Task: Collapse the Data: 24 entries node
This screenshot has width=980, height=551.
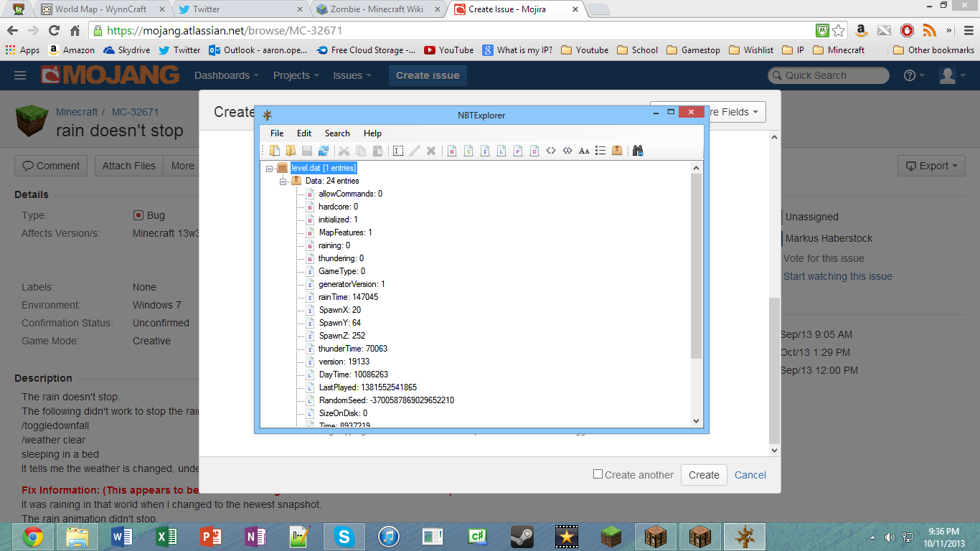Action: (x=283, y=181)
